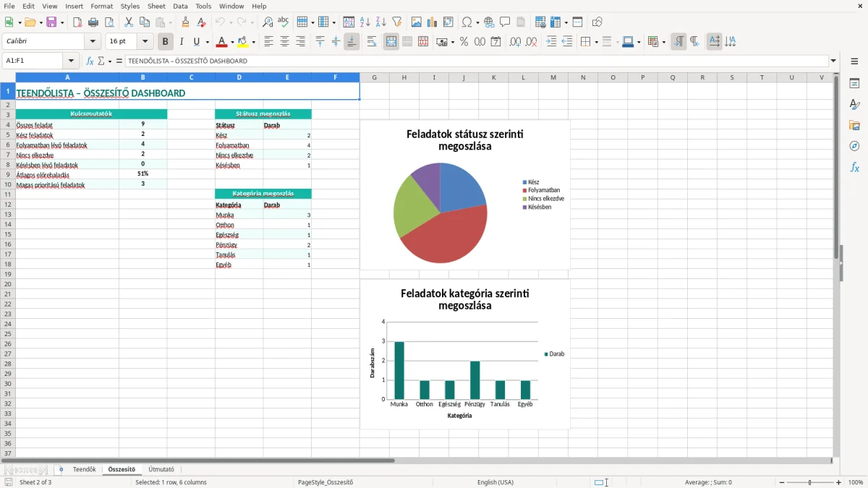This screenshot has width=868, height=488.
Task: Click the Cut scissors icon
Action: click(129, 22)
